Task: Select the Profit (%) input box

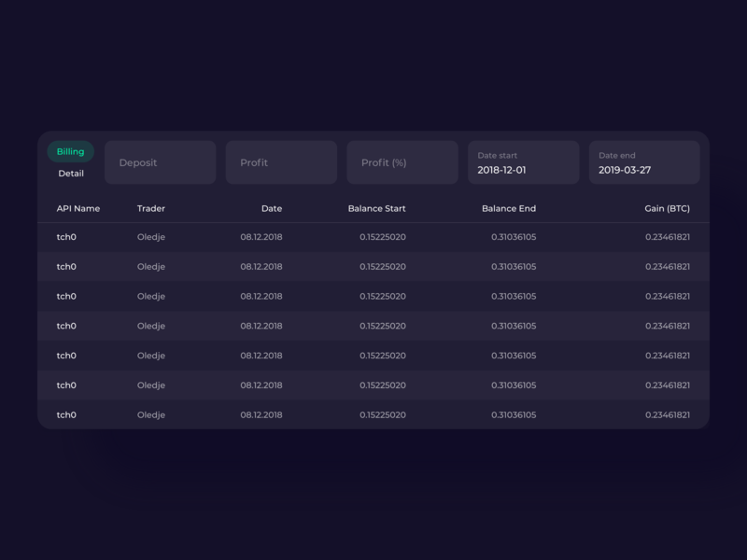Action: click(x=402, y=162)
